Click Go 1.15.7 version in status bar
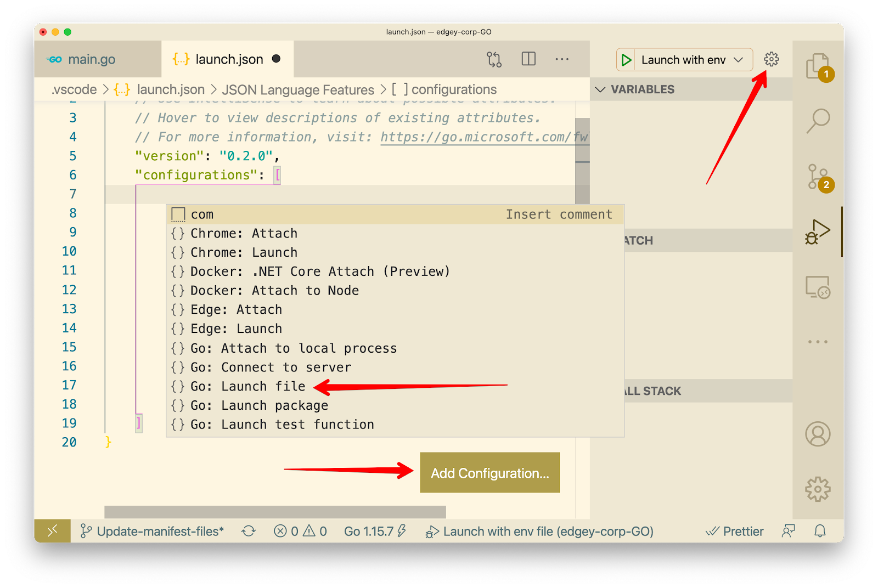Viewport: 878px width, 588px height. coord(375,531)
